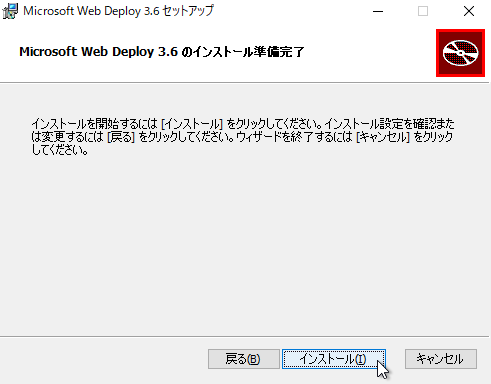Click the red disc setup icon in banner

pyautogui.click(x=460, y=53)
